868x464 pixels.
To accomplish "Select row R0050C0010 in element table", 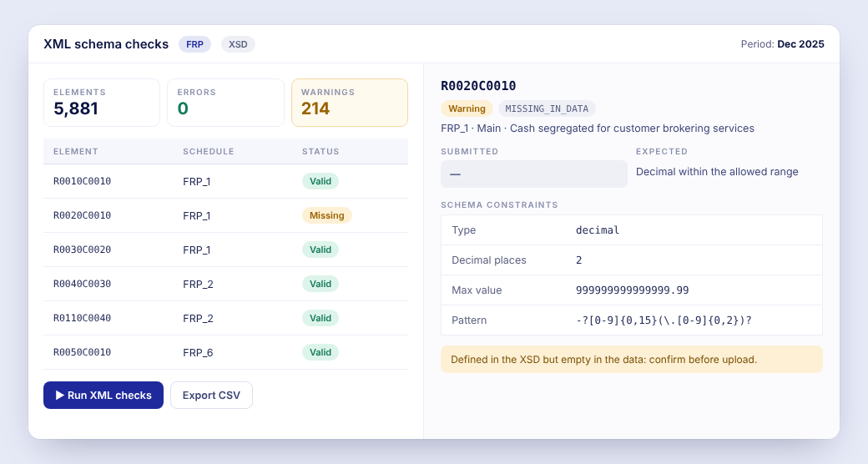I will (226, 352).
